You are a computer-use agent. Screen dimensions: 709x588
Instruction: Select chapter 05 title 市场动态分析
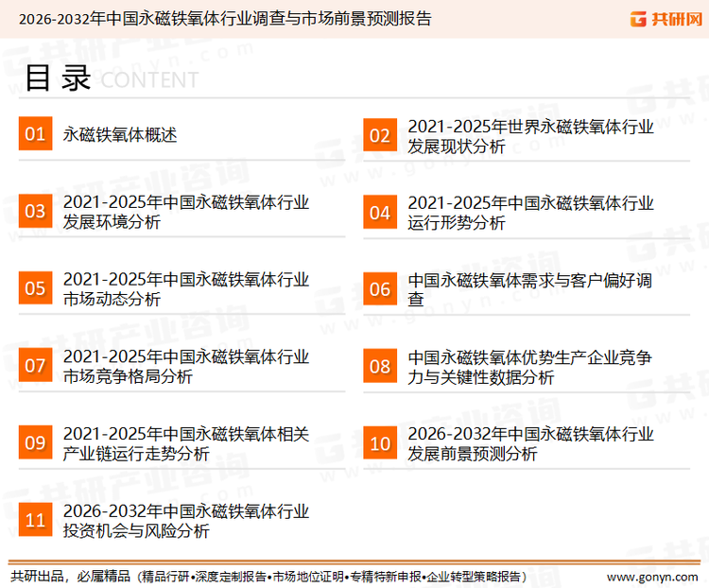coord(186,289)
